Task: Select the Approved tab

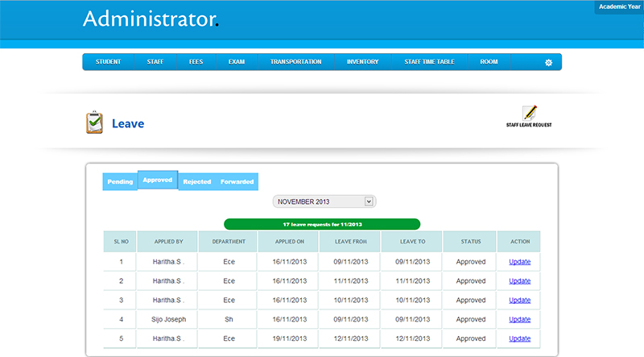Action: tap(158, 181)
